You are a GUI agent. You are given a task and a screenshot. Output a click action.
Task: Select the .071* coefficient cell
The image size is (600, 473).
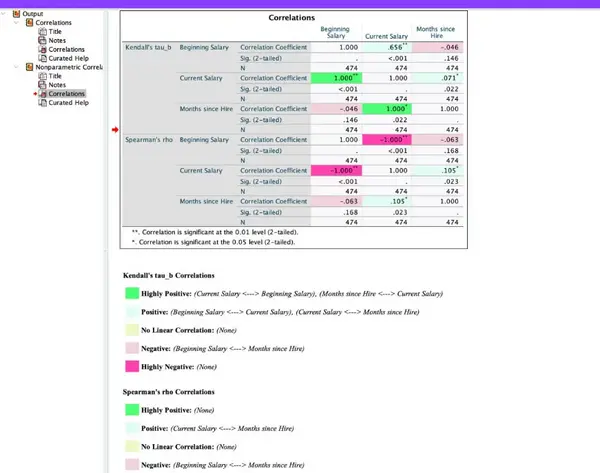click(x=437, y=78)
